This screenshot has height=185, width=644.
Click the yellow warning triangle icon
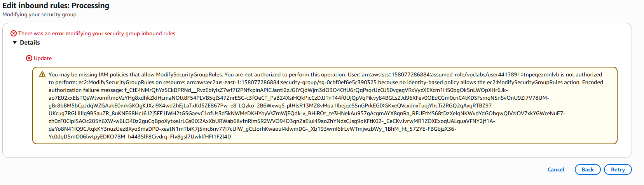(42, 74)
